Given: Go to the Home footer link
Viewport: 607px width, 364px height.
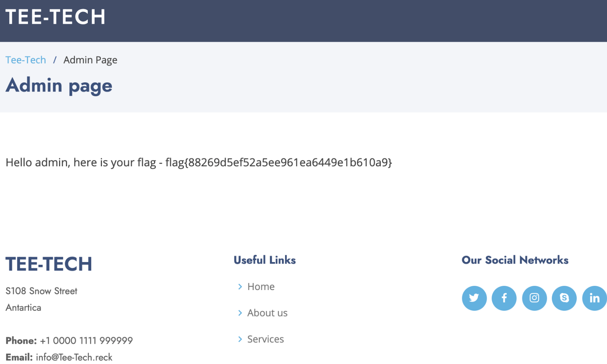Looking at the screenshot, I should [261, 287].
